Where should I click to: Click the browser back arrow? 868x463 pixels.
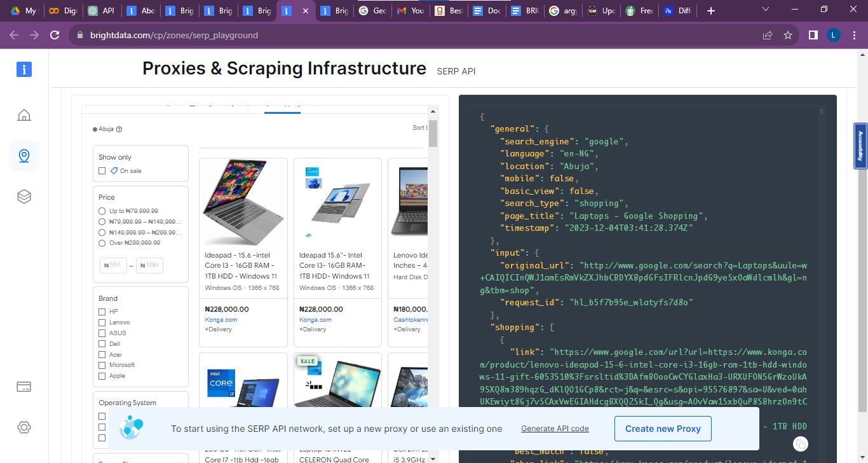click(14, 35)
